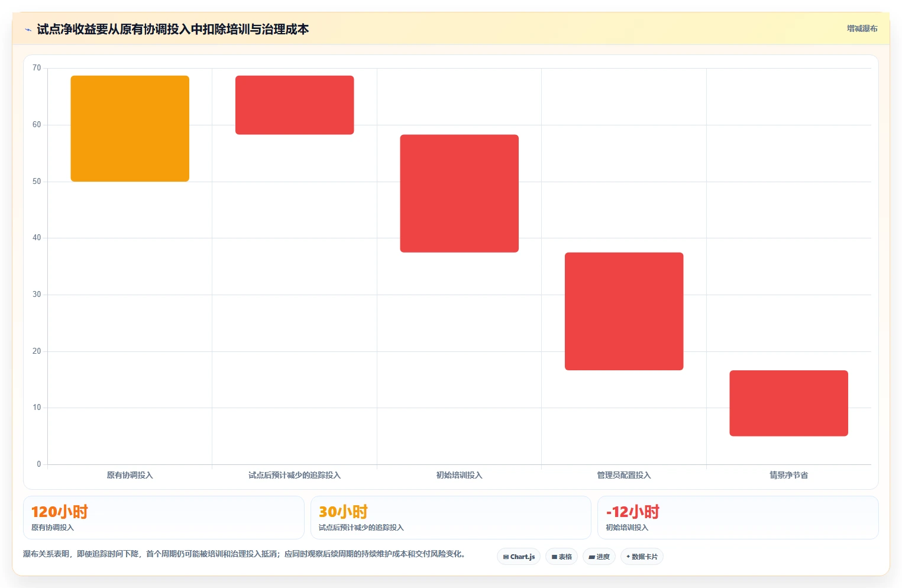Viewport: 902px width, 588px height.
Task: Click the waterfall icon beside the title
Action: 28,30
